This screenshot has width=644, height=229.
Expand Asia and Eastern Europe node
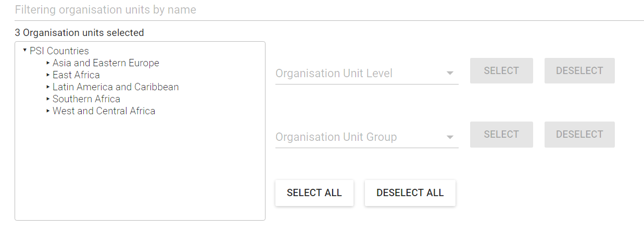point(48,63)
